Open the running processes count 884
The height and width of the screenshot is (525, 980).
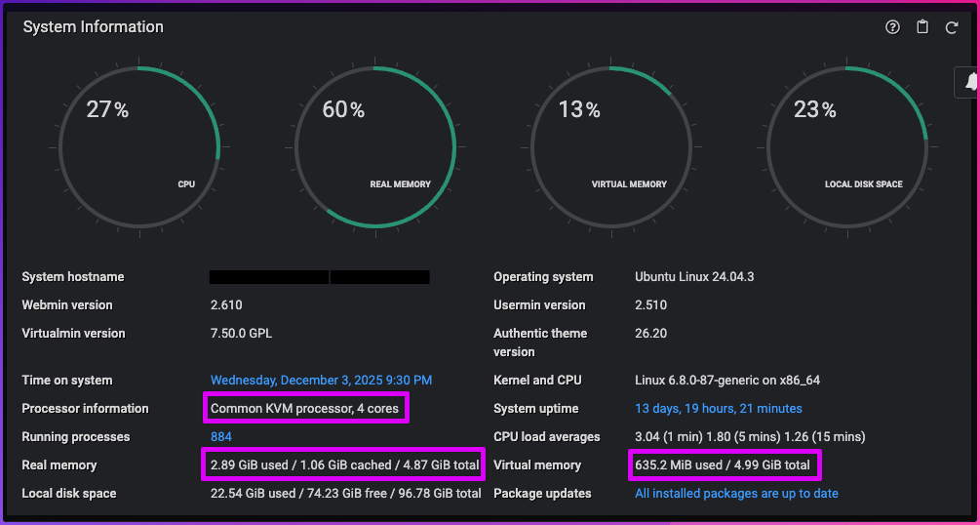221,437
